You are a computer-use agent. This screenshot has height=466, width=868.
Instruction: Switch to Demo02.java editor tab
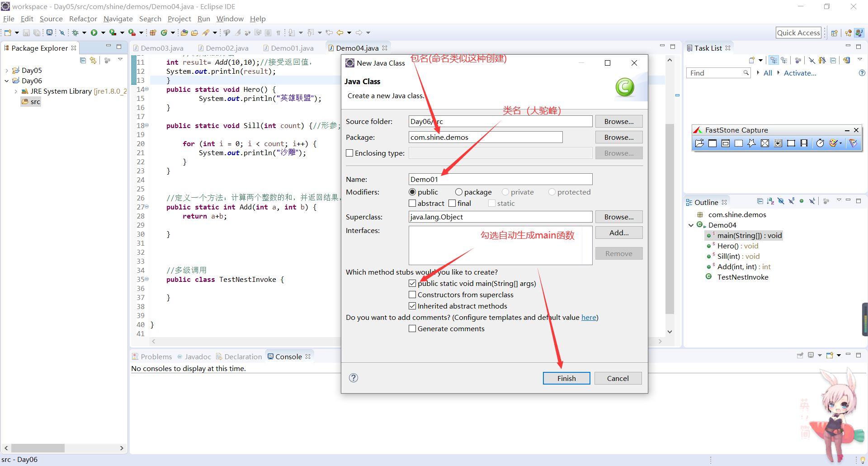point(223,48)
